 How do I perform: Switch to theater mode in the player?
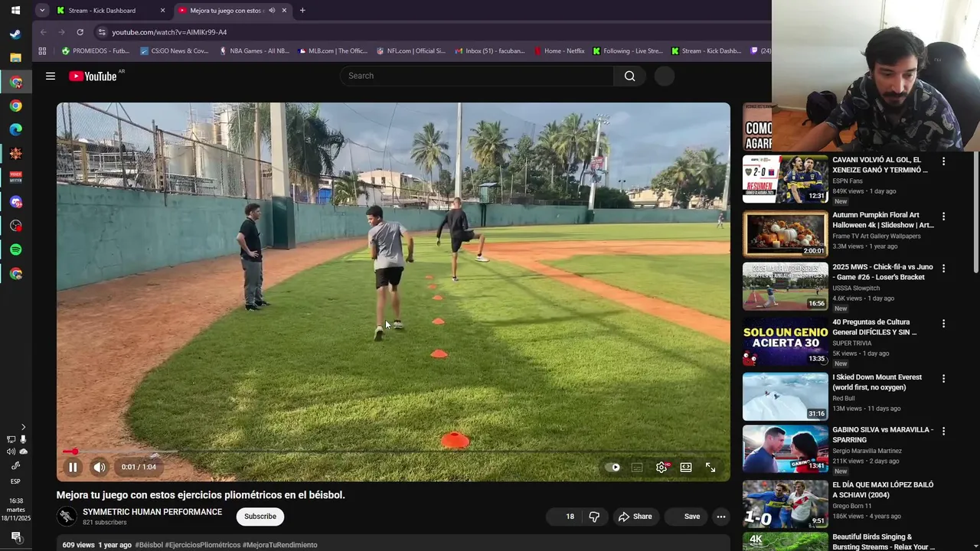click(686, 467)
